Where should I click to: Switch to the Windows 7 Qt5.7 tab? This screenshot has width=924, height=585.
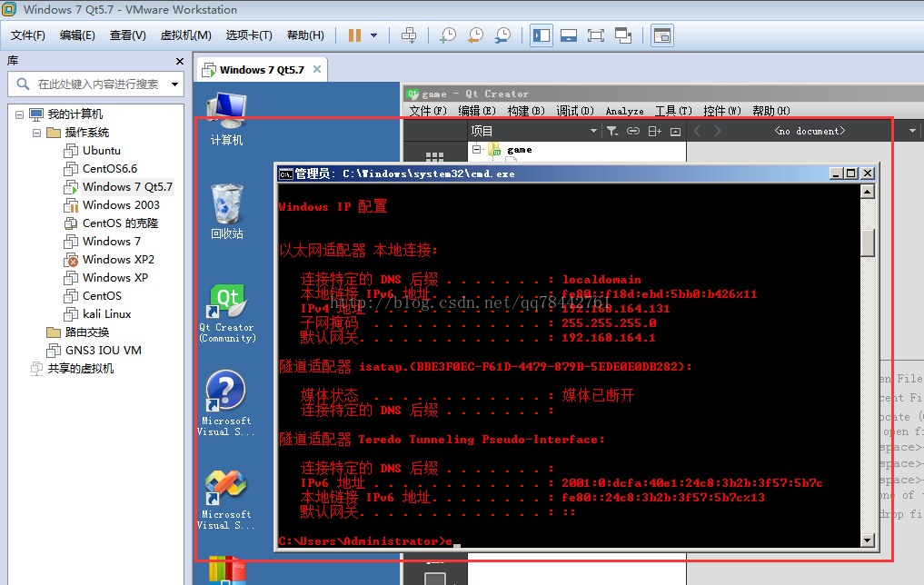tap(261, 70)
